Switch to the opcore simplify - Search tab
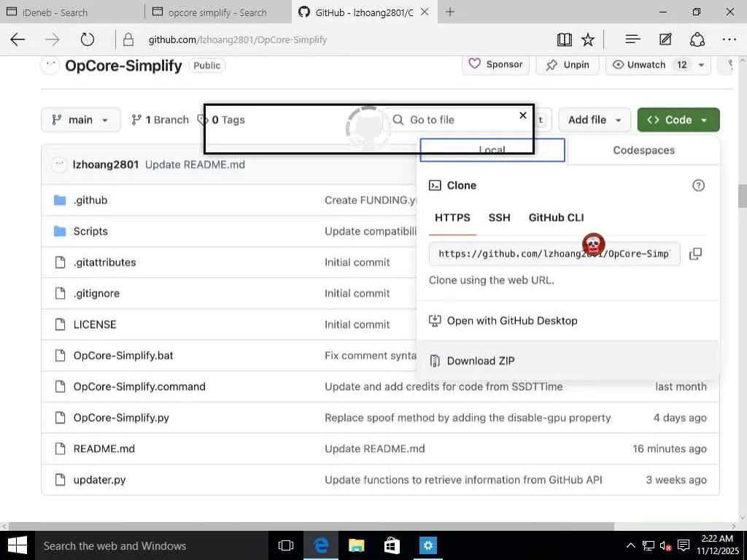The height and width of the screenshot is (560, 747). click(217, 12)
